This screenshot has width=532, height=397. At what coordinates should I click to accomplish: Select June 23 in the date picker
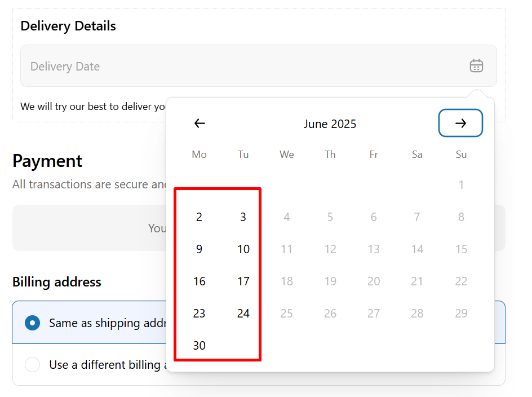click(x=199, y=314)
